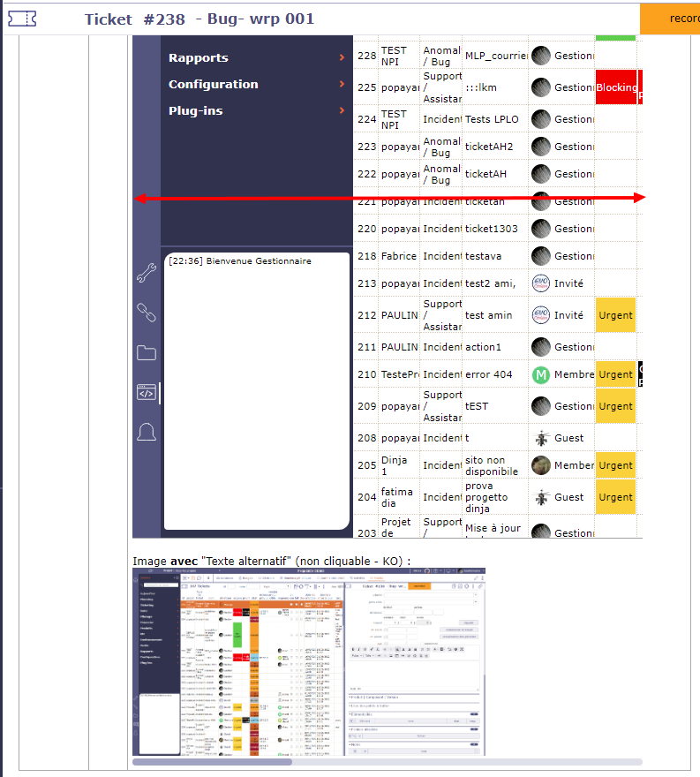
Task: Expand the Rapports menu arrow
Action: pyautogui.click(x=342, y=58)
